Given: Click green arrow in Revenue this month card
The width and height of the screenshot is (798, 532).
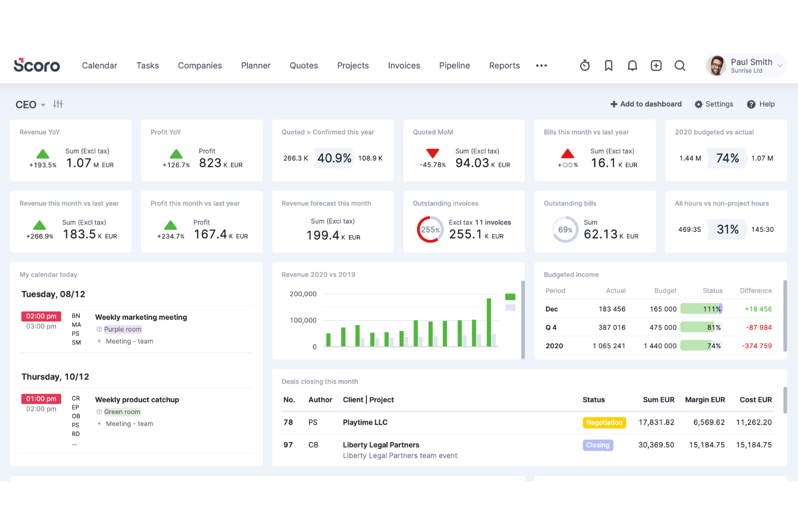Looking at the screenshot, I should (39, 225).
